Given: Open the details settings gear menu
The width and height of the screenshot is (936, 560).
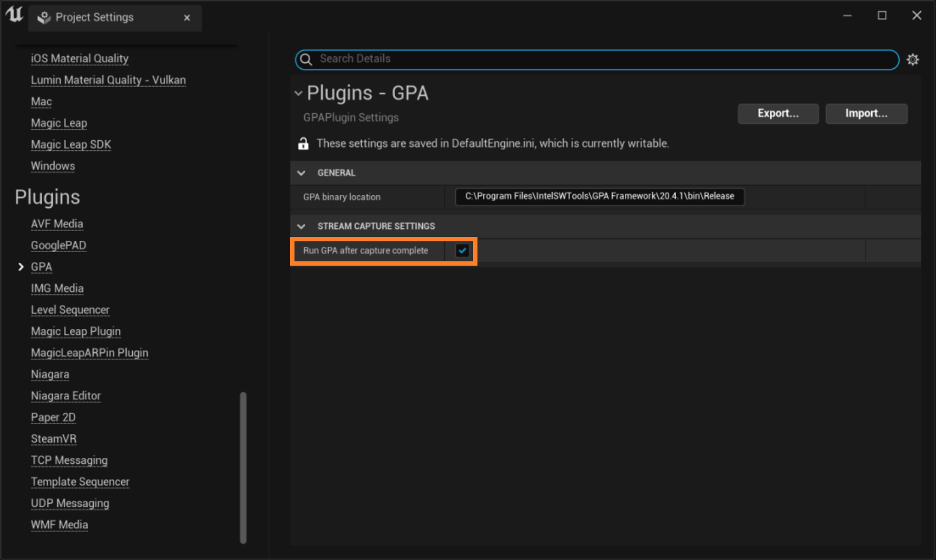Looking at the screenshot, I should pos(913,60).
